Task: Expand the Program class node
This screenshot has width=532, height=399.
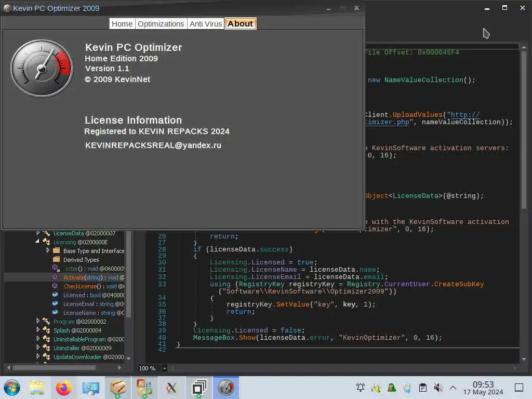Action: 38,321
